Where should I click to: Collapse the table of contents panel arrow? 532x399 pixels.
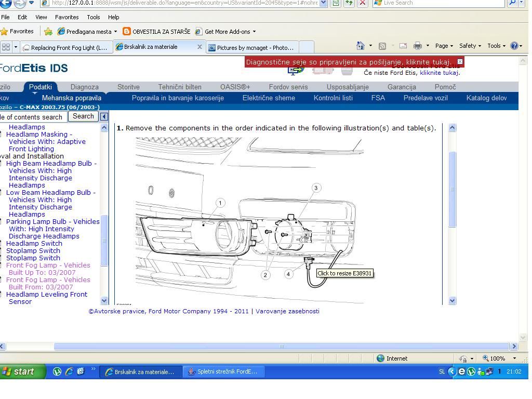104,117
